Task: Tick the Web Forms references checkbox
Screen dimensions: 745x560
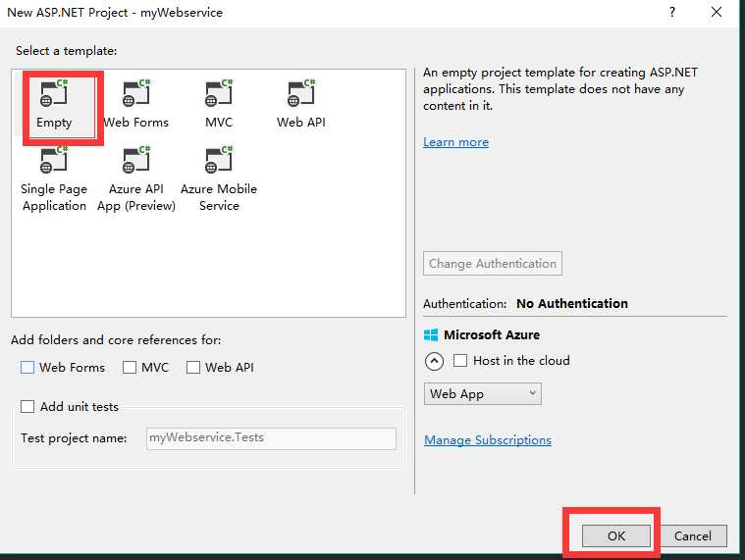Action: point(27,368)
